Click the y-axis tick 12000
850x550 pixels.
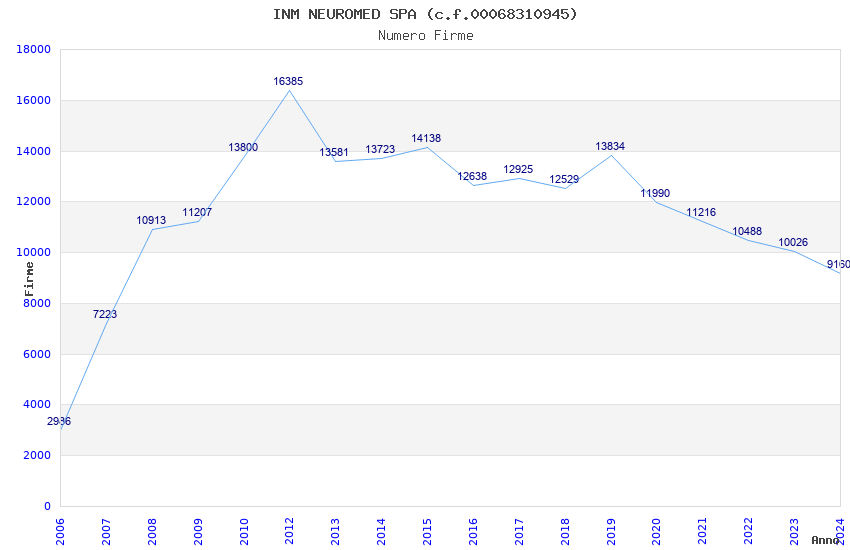34,201
